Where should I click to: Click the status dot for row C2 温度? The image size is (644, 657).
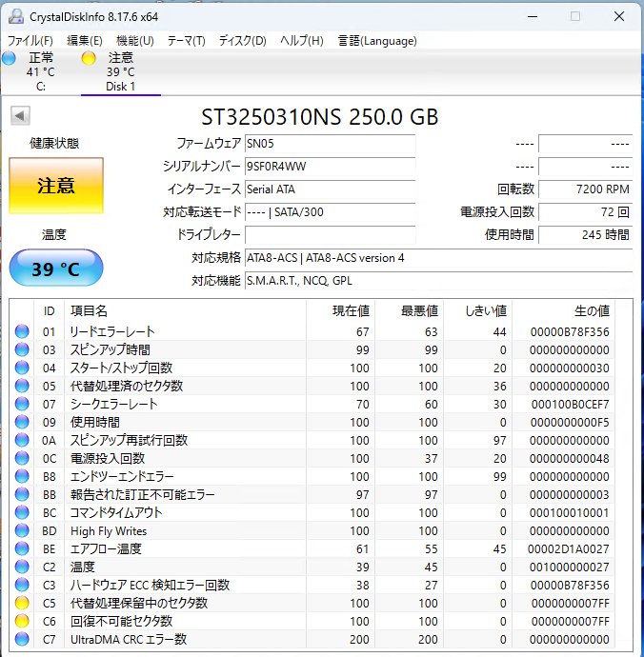click(x=22, y=567)
